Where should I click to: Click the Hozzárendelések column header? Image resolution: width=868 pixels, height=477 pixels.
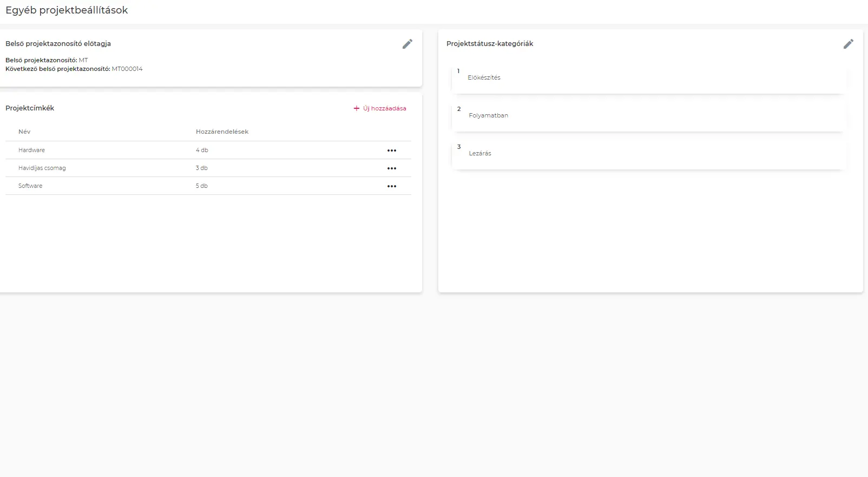[x=222, y=132]
